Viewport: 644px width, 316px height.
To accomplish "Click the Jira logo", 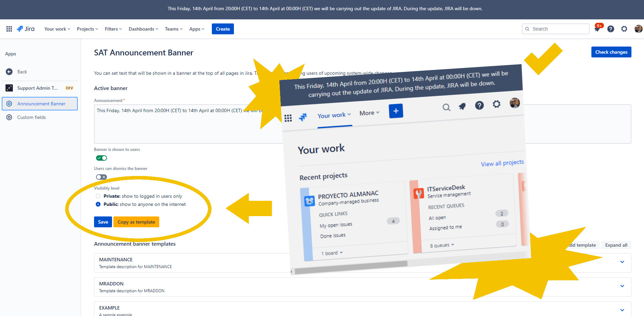I will click(x=26, y=29).
